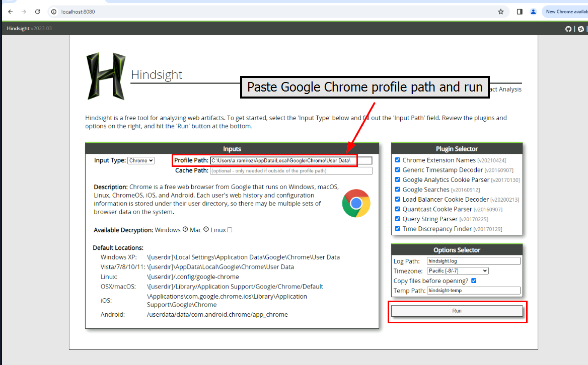Toggle Load Balancer Cookie Decoder
The height and width of the screenshot is (365, 588).
point(398,199)
